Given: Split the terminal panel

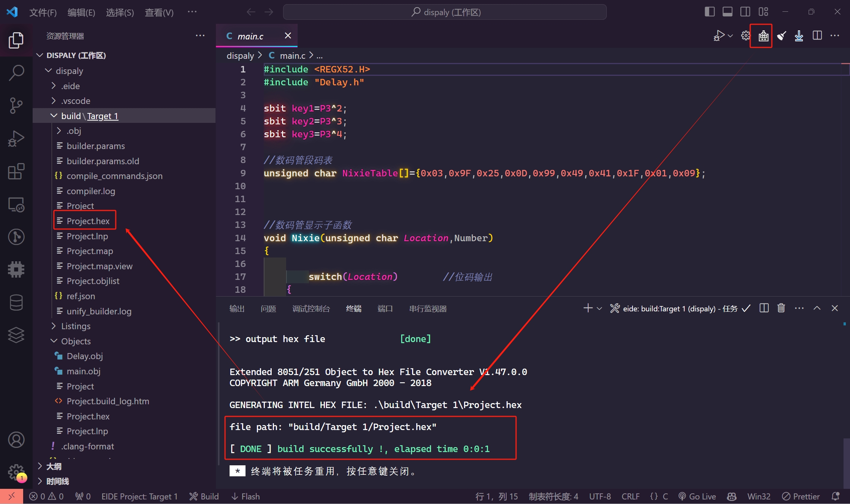Looking at the screenshot, I should pos(764,308).
